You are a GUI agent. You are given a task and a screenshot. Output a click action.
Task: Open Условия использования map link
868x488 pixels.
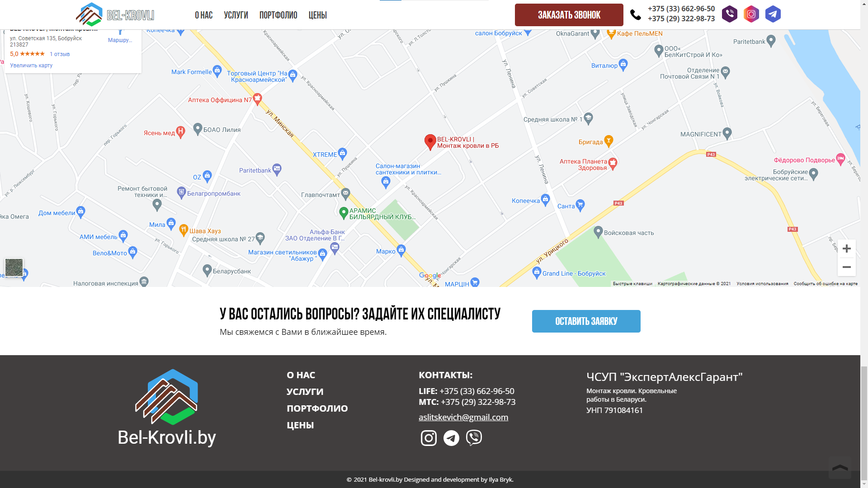click(762, 284)
